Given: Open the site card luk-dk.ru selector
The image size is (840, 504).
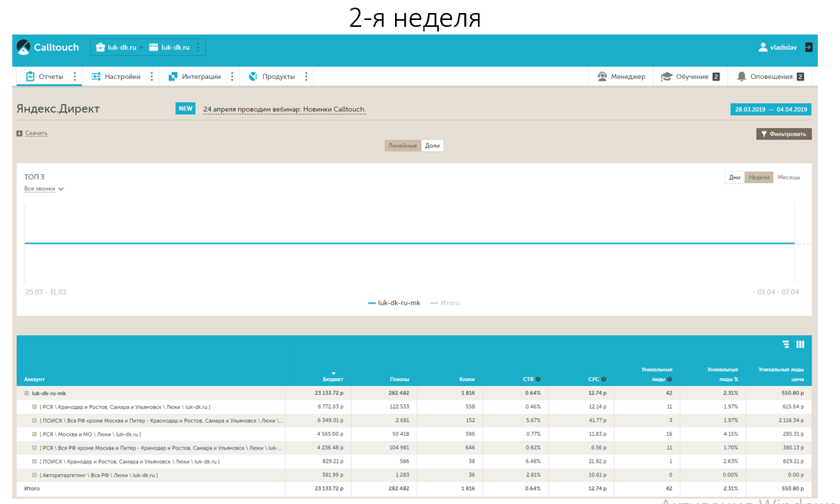Looking at the screenshot, I should click(169, 47).
